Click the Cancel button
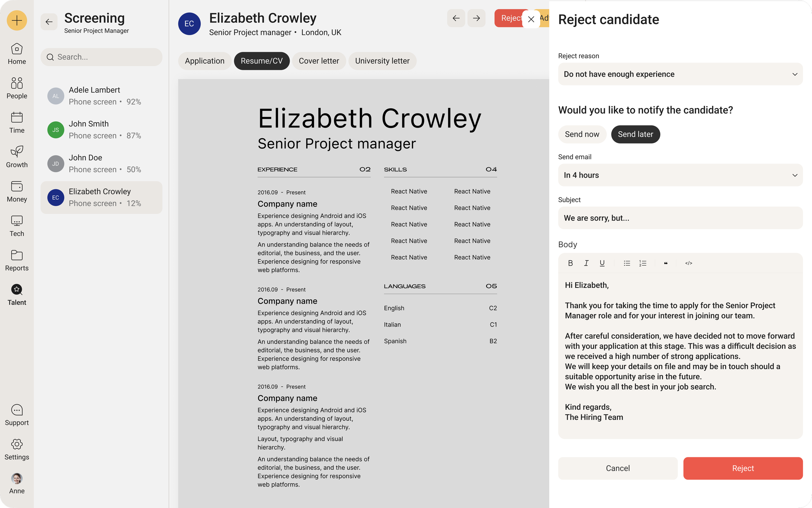Image resolution: width=812 pixels, height=508 pixels. [618, 468]
